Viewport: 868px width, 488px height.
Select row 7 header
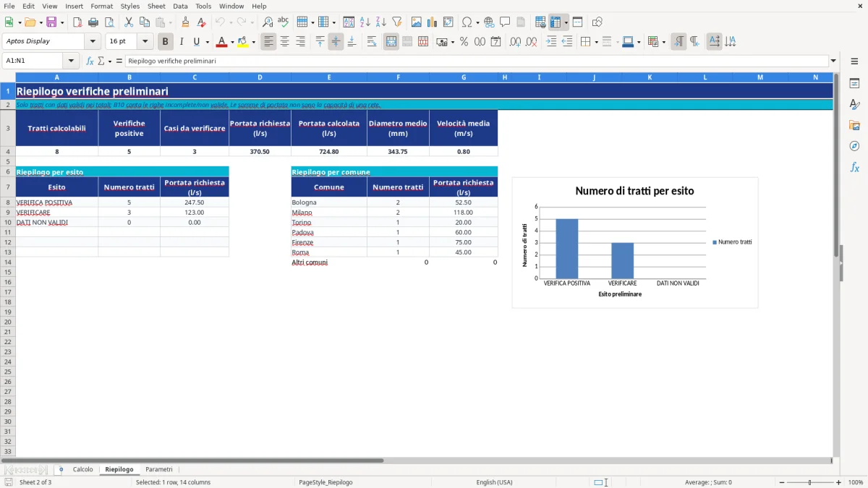coord(7,187)
